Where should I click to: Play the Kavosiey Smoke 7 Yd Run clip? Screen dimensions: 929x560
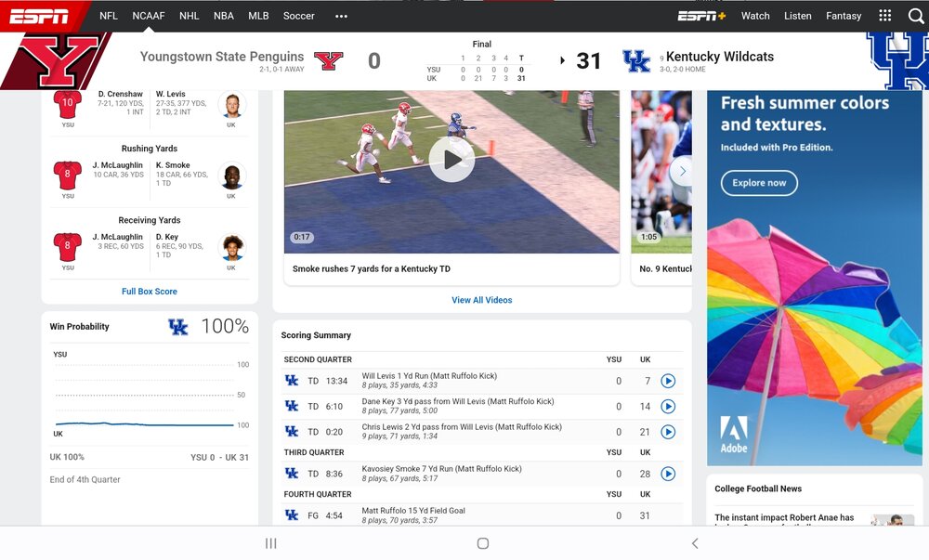tap(668, 474)
